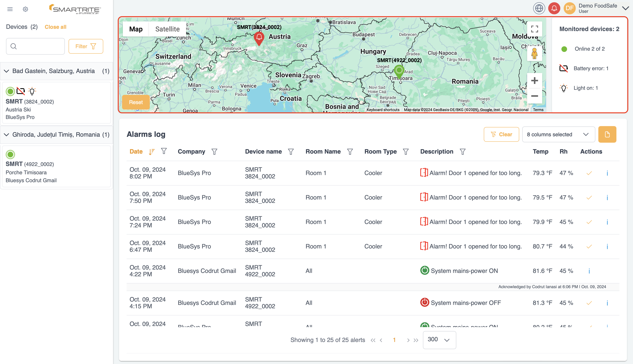Click the Close all link
The width and height of the screenshot is (633, 364).
point(55,27)
